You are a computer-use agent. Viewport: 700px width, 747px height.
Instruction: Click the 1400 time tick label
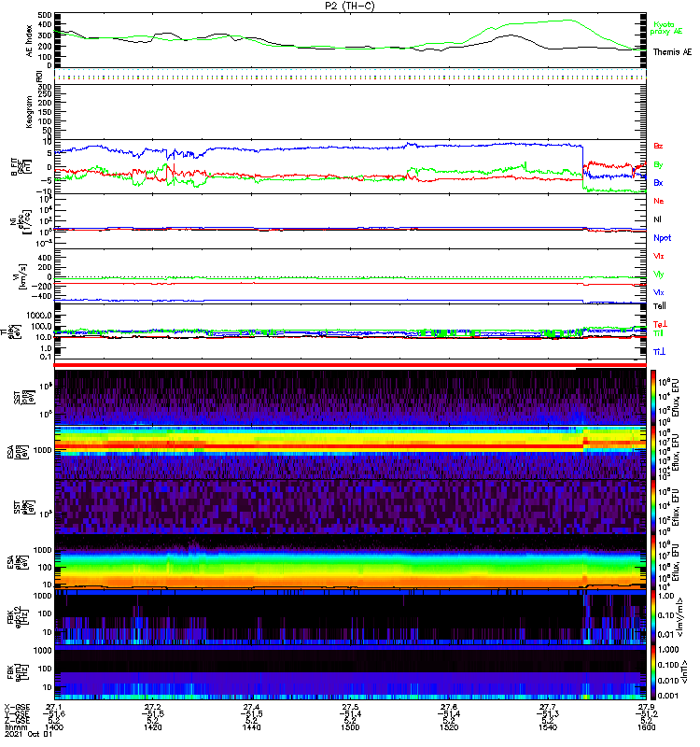pos(54,727)
